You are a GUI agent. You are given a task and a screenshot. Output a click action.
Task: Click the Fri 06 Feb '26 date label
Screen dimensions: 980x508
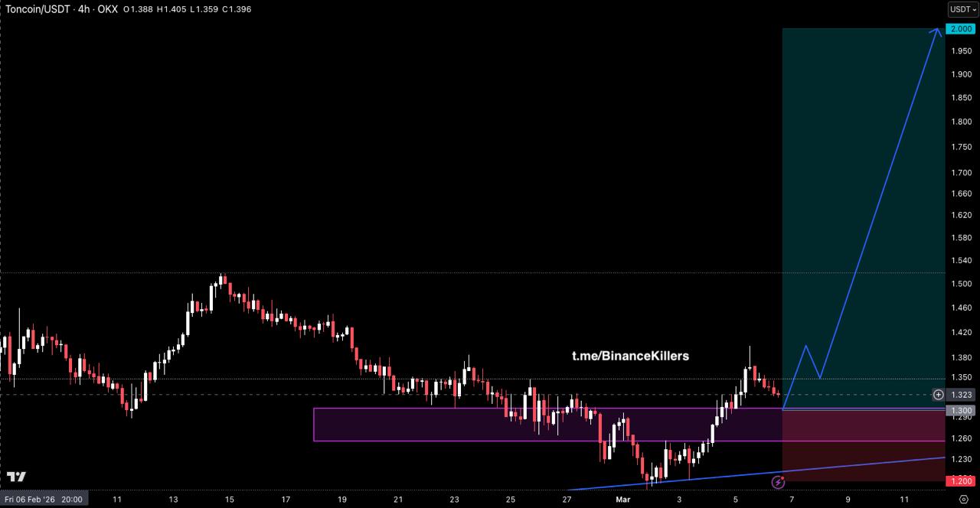point(44,500)
